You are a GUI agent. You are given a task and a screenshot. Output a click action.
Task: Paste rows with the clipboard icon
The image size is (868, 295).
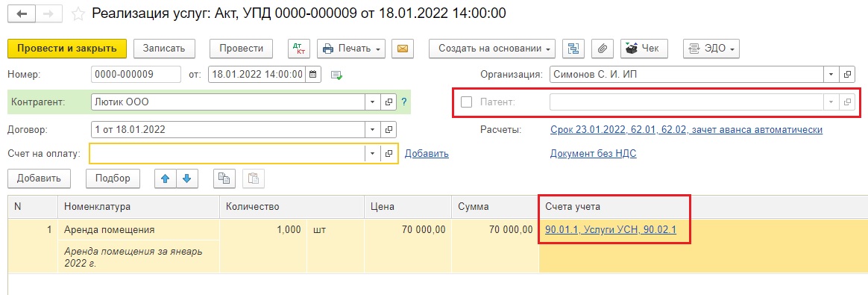click(254, 178)
